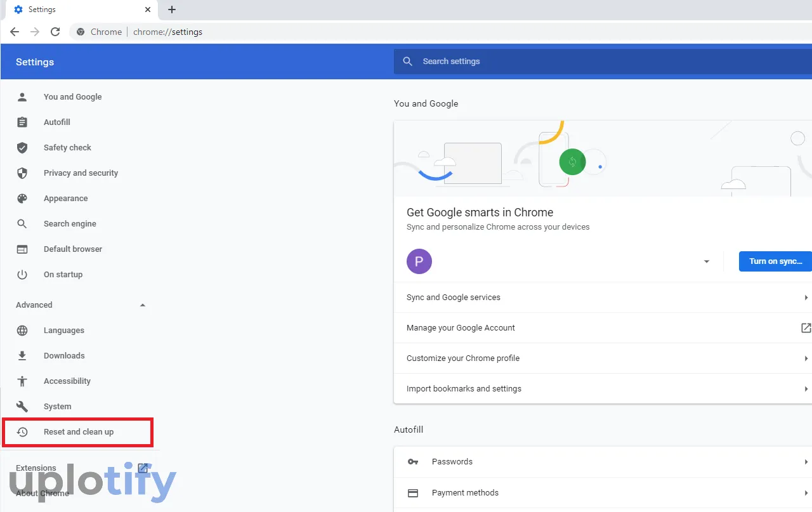
Task: Click the Autofill clipboard icon
Action: 22,122
